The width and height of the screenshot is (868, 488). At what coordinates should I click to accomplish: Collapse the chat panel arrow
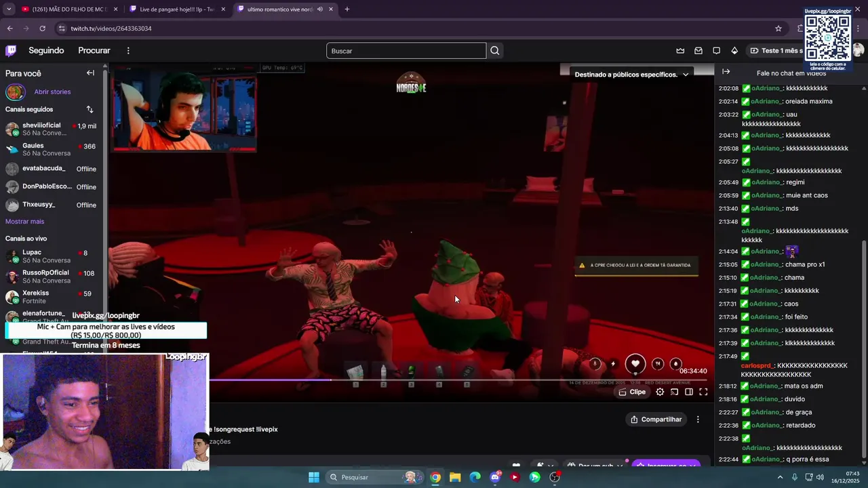click(x=726, y=72)
